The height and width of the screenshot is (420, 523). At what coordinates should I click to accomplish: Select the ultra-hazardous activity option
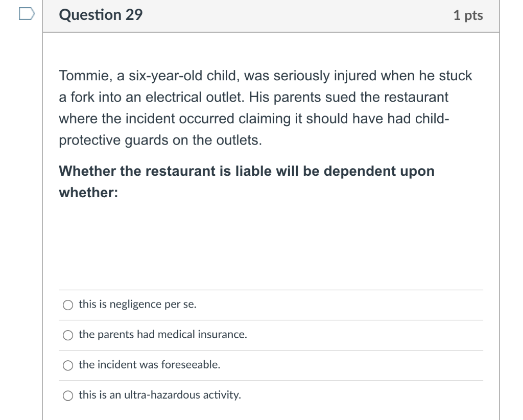67,395
